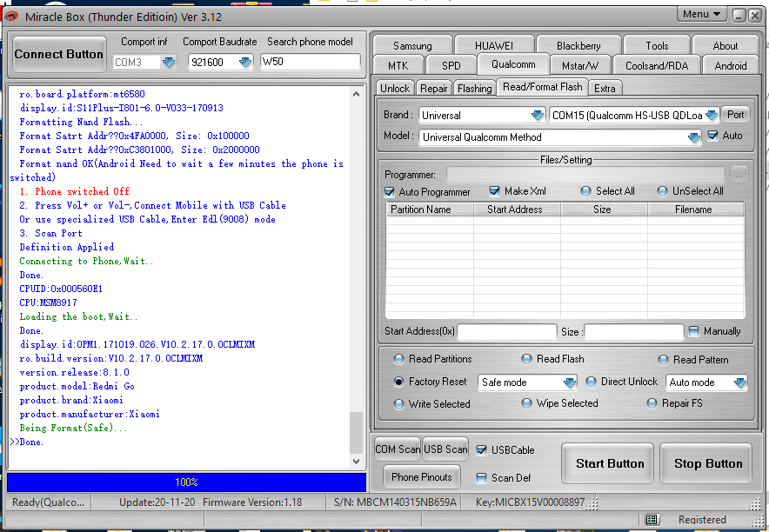Viewport: 769px width, 532px height.
Task: Click the Miracle Box eye logo icon
Action: click(10, 17)
